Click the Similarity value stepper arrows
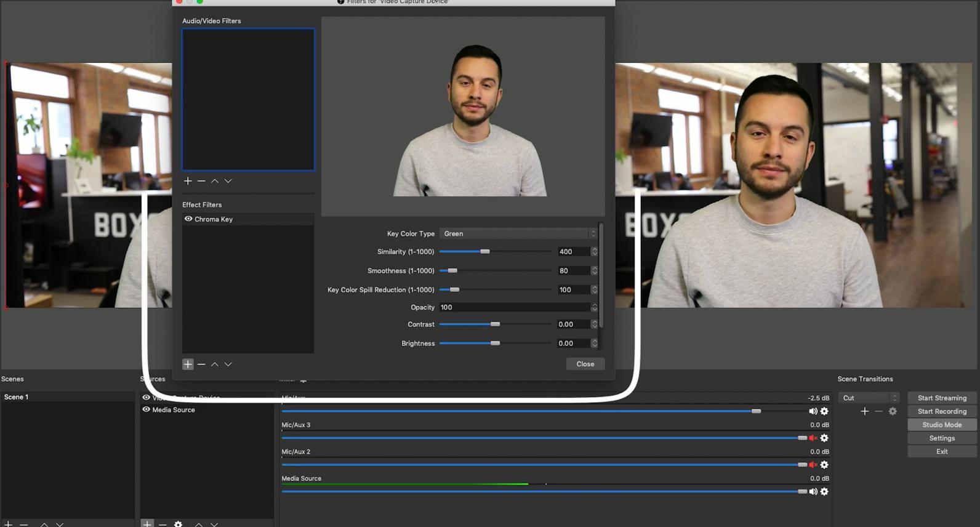The width and height of the screenshot is (980, 527). (x=594, y=252)
